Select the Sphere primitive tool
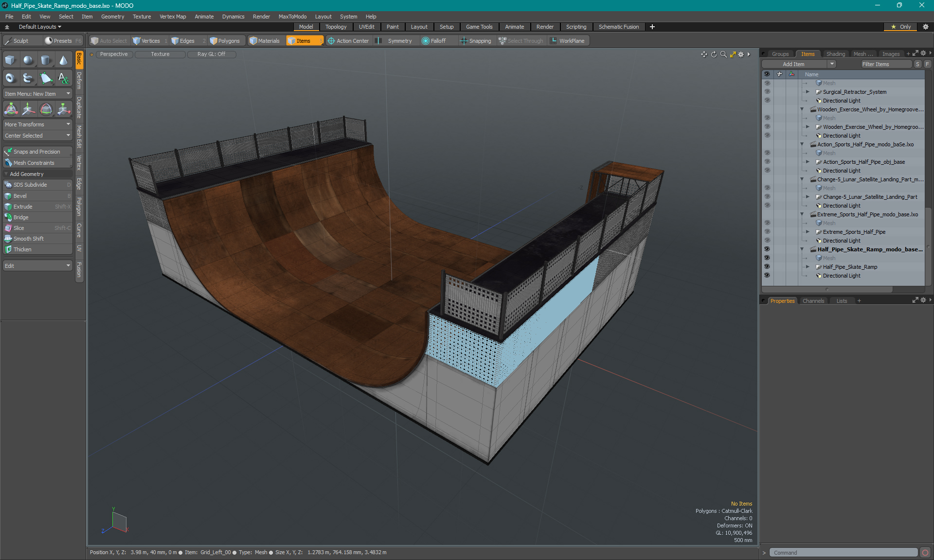 (28, 60)
